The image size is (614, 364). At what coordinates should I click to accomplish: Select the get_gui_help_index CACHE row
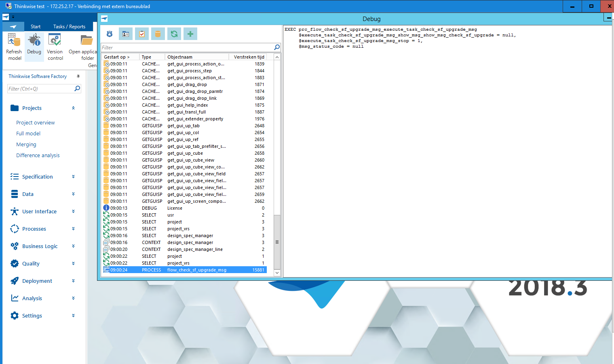[x=185, y=105]
